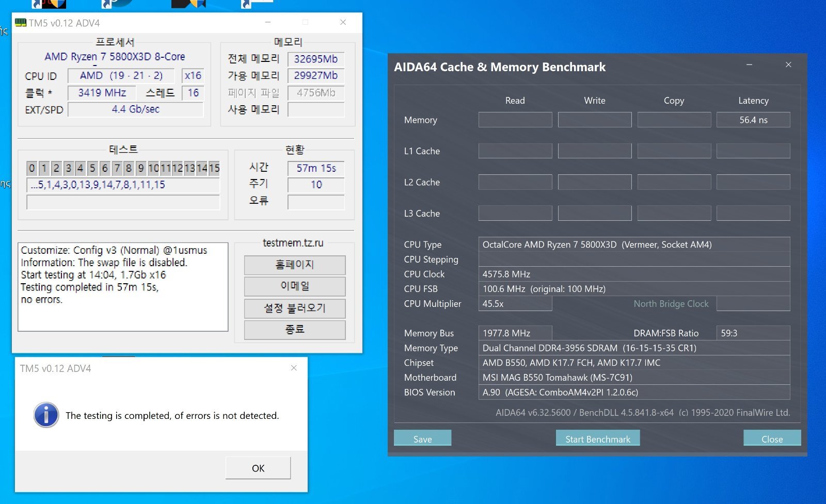Minimize the AIDA64 benchmark window
826x504 pixels.
coord(749,64)
